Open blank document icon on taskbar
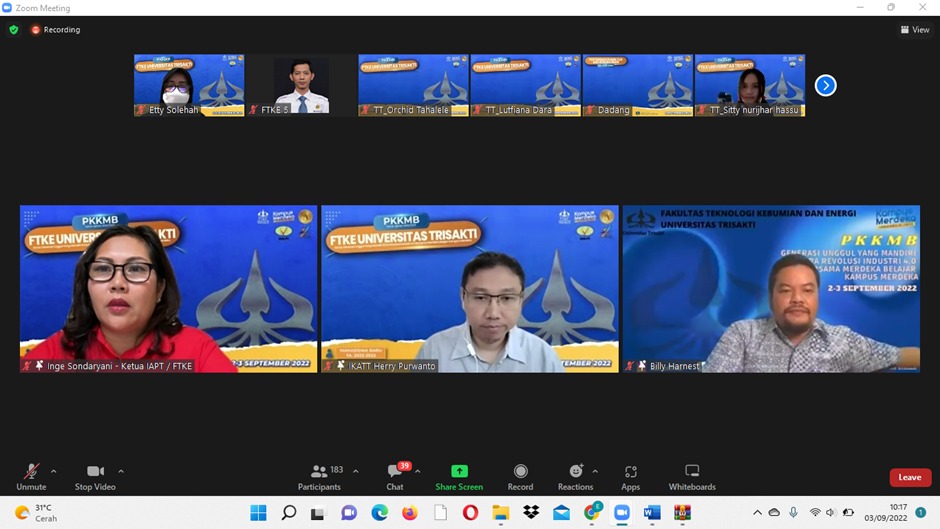Viewport: 940px width, 529px height. 441,513
